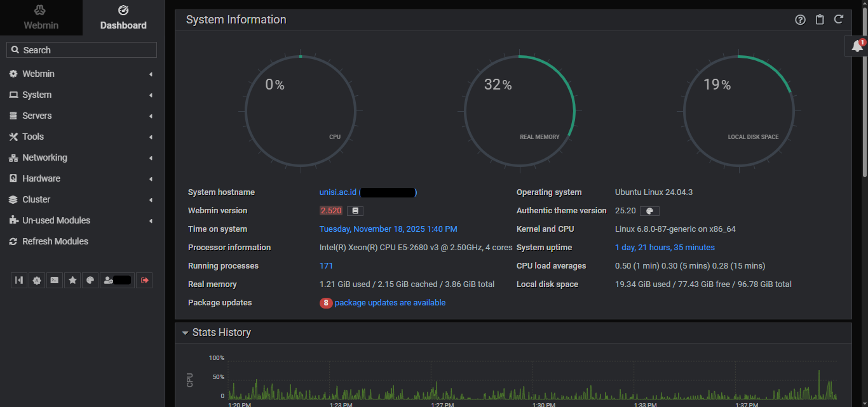Open help via the question mark icon
Viewport: 868px width, 407px height.
click(x=801, y=20)
